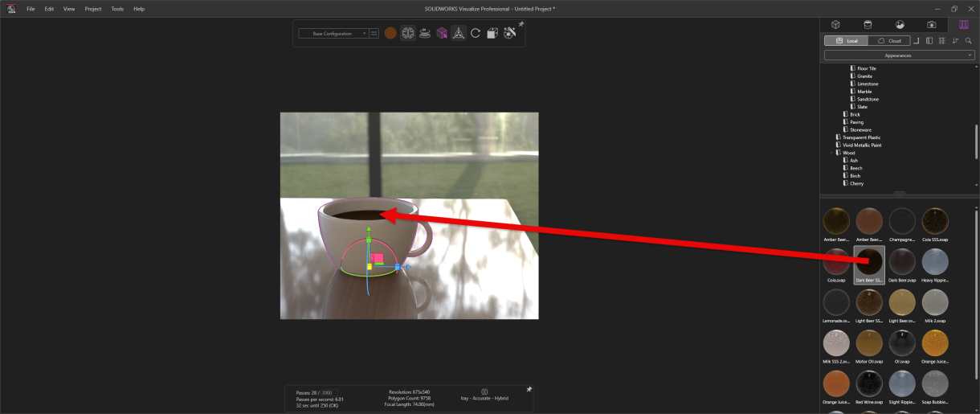Click the library sort order icon
Screen dimensions: 980x414
coord(955,40)
